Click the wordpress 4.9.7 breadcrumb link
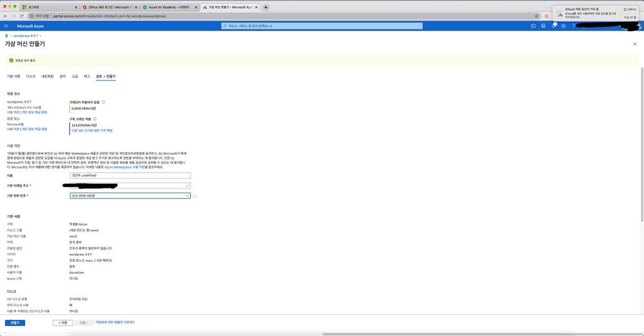The width and height of the screenshot is (644, 336). coord(25,36)
